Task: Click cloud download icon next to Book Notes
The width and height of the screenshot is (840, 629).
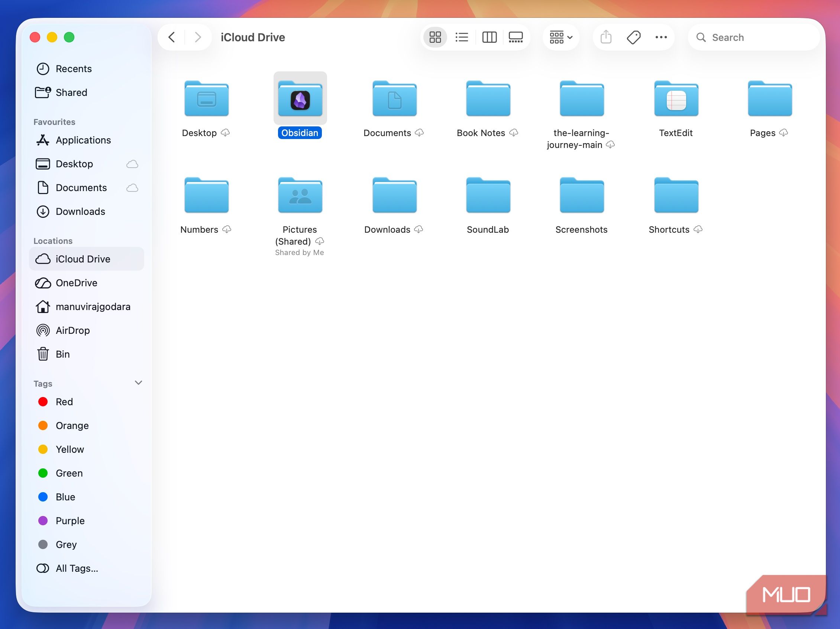Action: click(513, 133)
